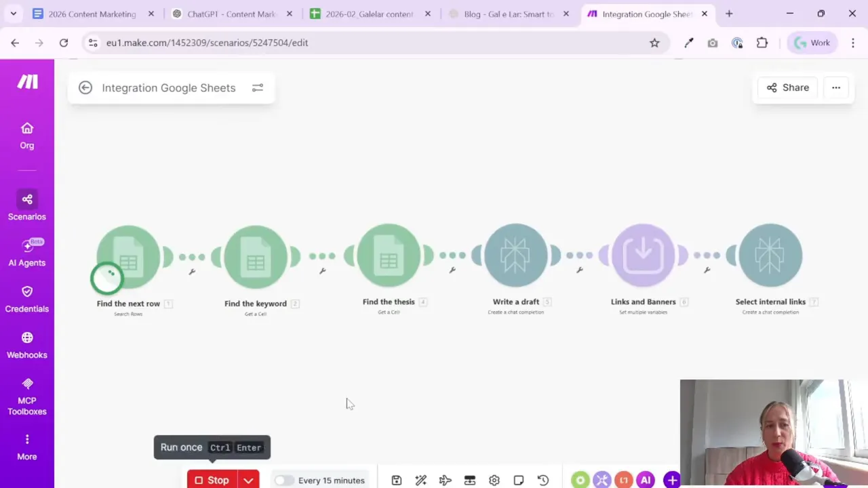Open the Work profile button

[x=812, y=43]
